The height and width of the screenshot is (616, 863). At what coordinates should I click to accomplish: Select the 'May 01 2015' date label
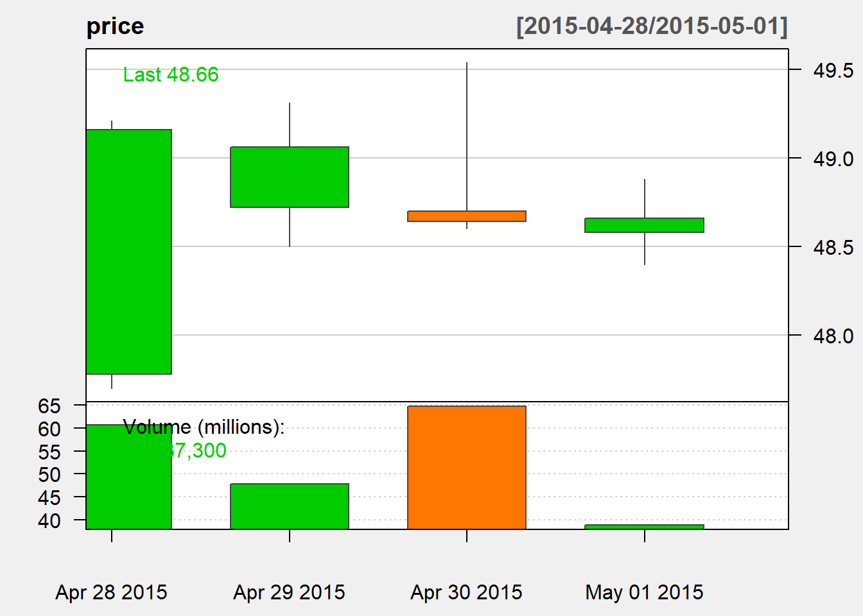click(x=644, y=592)
